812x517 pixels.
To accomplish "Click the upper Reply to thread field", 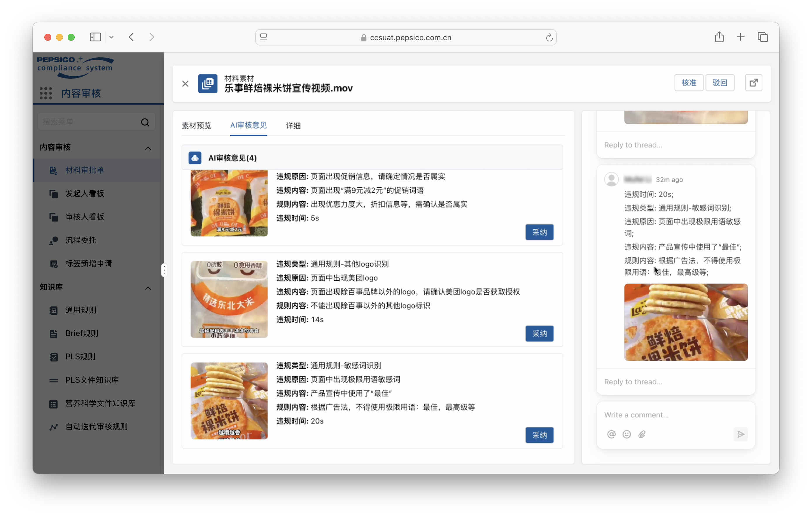I will point(675,145).
